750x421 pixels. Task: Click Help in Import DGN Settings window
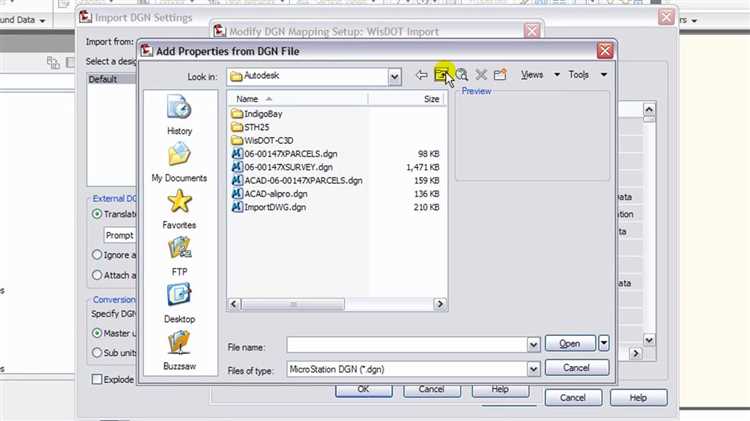pos(638,398)
